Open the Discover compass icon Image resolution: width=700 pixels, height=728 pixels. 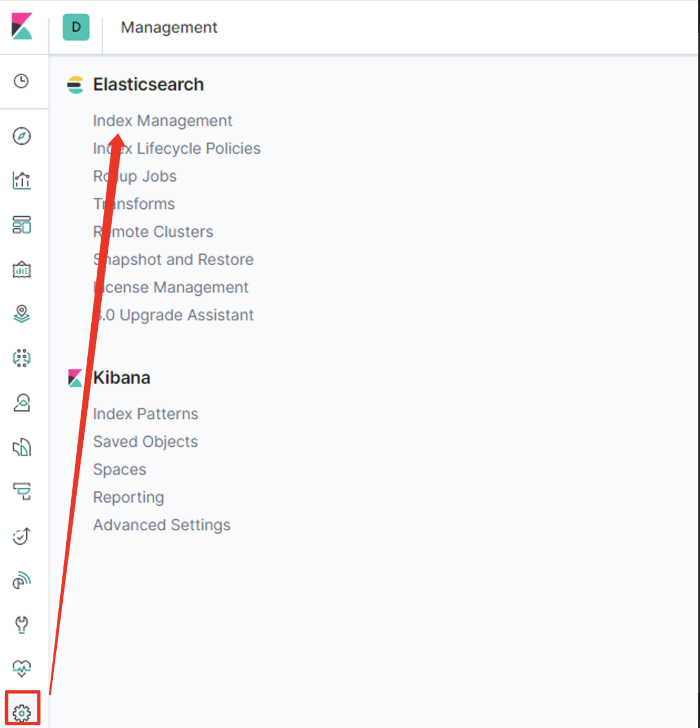click(21, 136)
